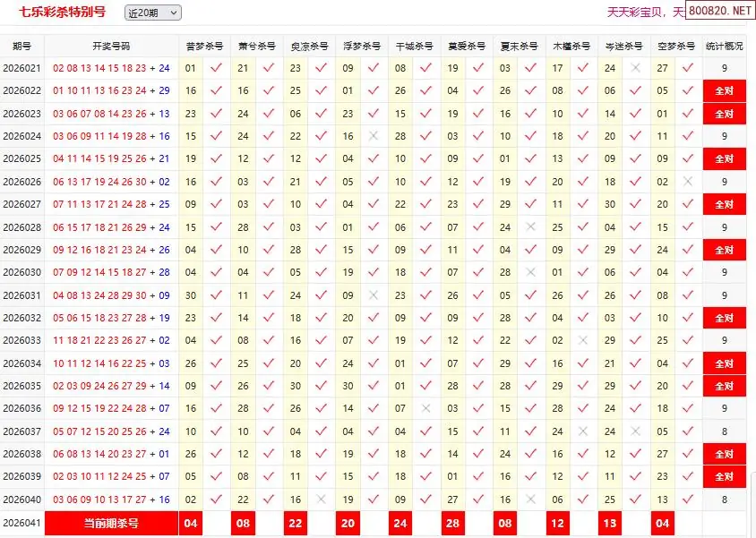Click the checkmark in row 2026021 昔梦 column
Viewport: 756px width, 538px height.
click(x=216, y=68)
